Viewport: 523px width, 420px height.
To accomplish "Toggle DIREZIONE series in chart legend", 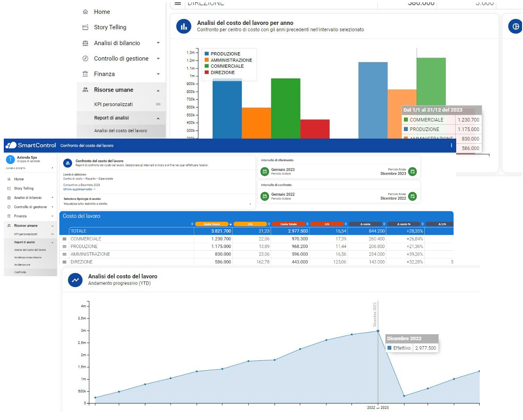I will click(220, 72).
